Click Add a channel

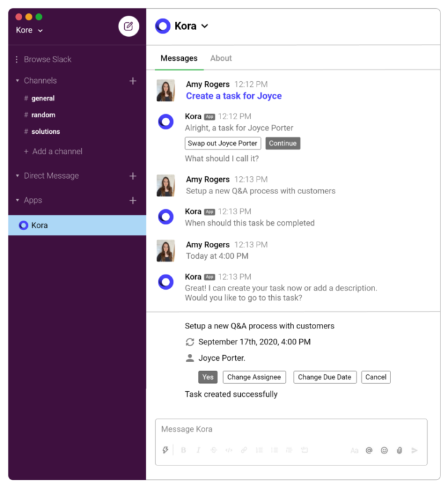53,152
